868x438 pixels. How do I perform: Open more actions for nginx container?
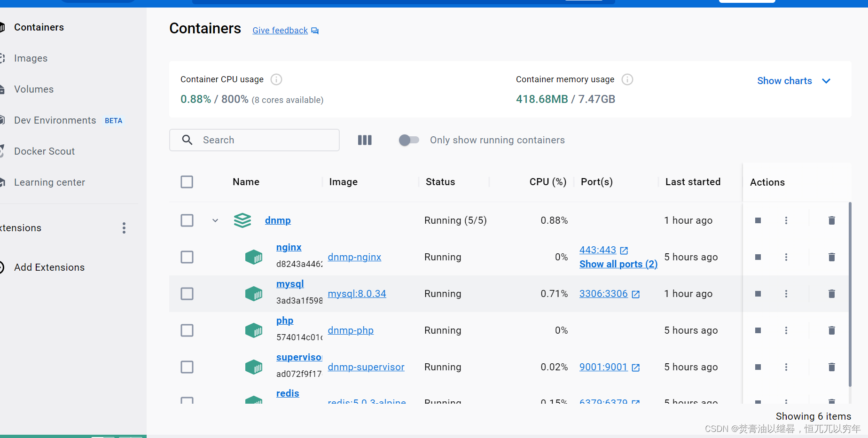coord(786,257)
